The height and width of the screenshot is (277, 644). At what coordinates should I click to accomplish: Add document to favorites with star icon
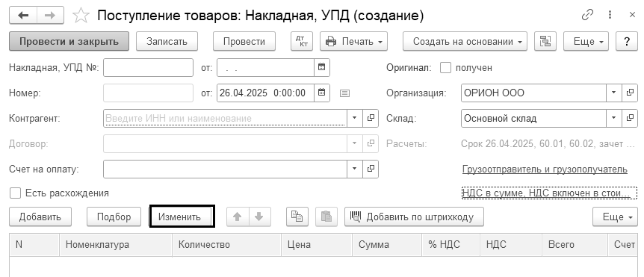coord(81,16)
